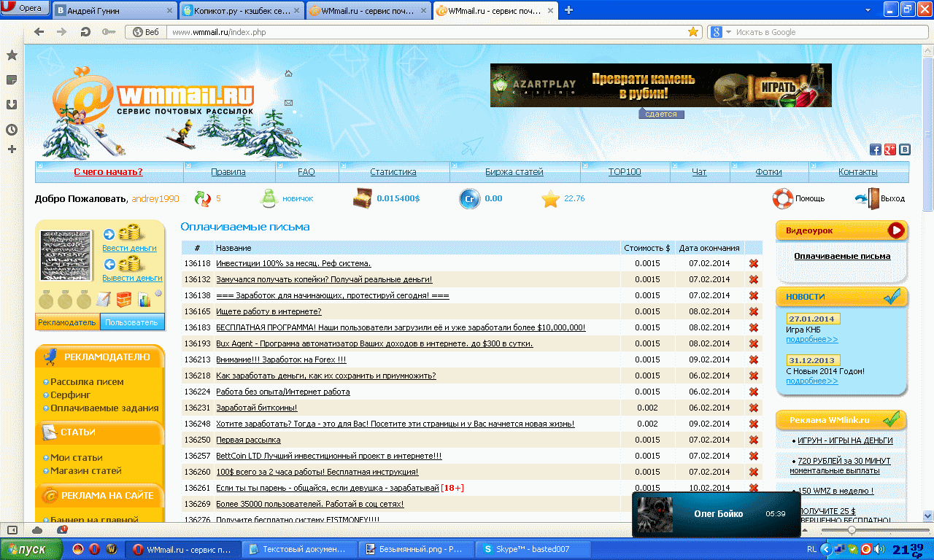Open a new browser tab
The height and width of the screenshot is (560, 934).
(569, 10)
